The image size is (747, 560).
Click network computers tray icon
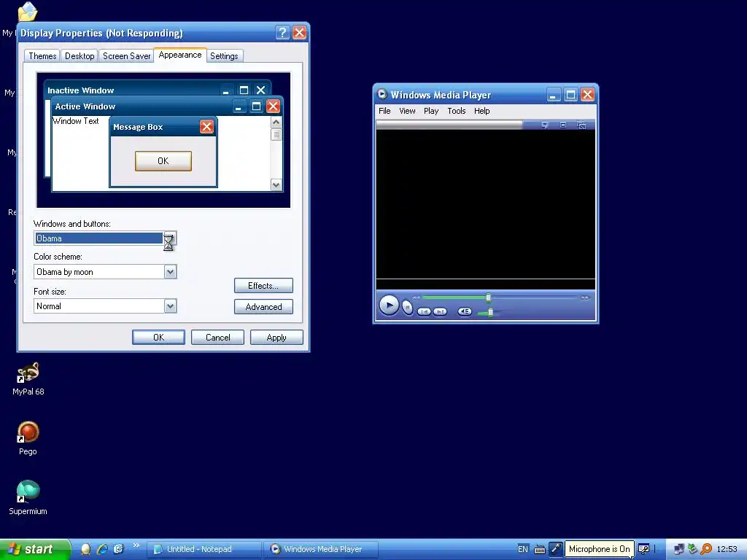click(x=679, y=549)
